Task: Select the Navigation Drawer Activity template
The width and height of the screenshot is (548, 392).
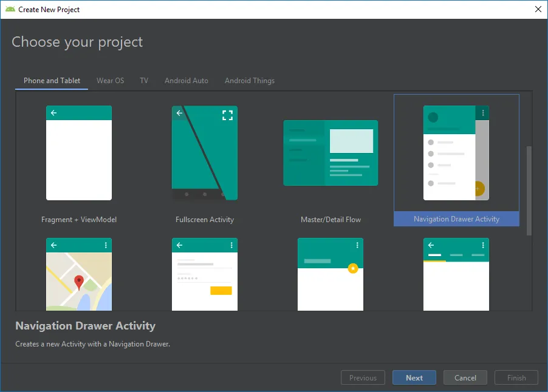Action: [x=456, y=153]
